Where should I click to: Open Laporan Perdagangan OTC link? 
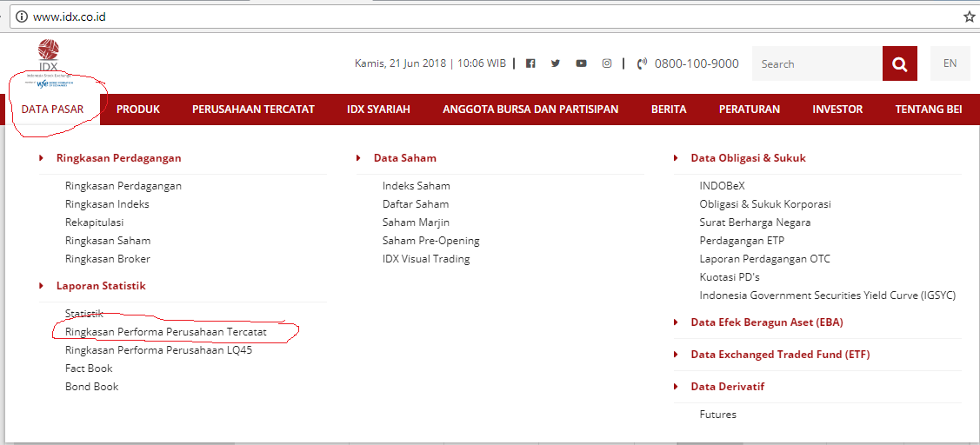[x=765, y=258]
